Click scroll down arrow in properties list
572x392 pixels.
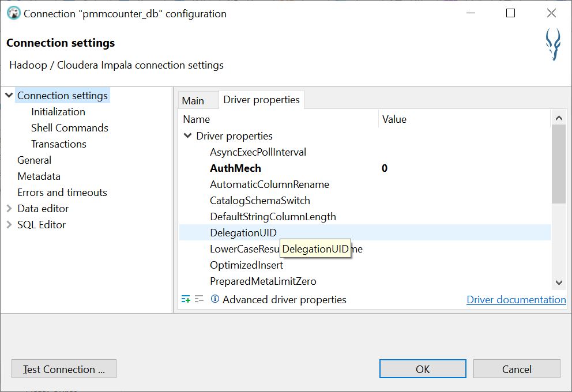coord(558,282)
